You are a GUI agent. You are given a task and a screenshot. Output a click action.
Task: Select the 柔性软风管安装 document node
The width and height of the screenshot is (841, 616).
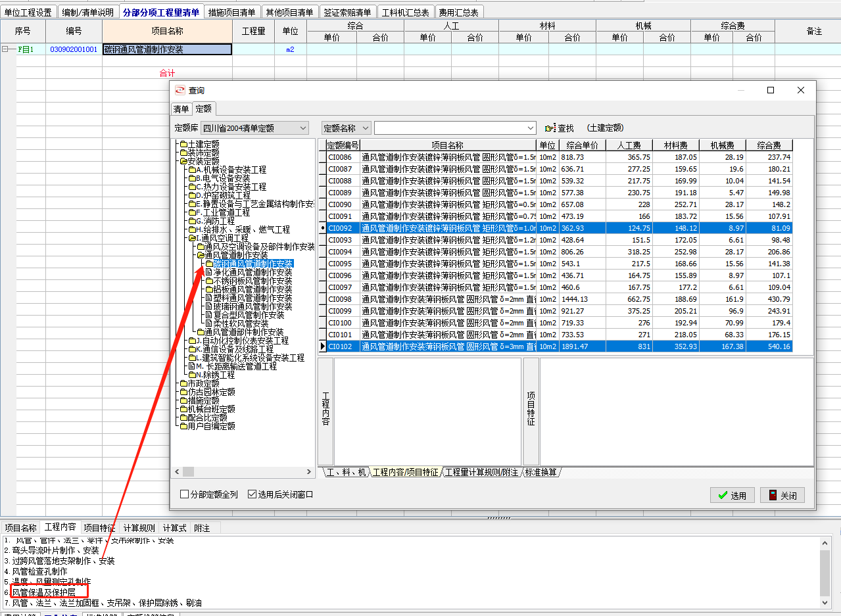(241, 323)
